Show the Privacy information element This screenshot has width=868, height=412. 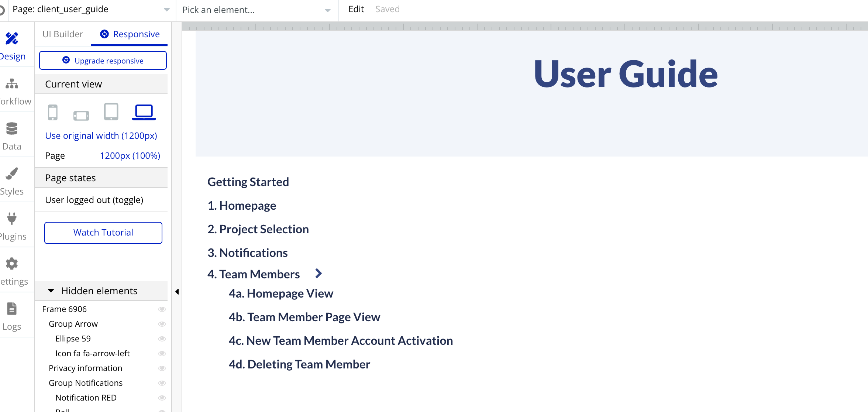pyautogui.click(x=162, y=368)
